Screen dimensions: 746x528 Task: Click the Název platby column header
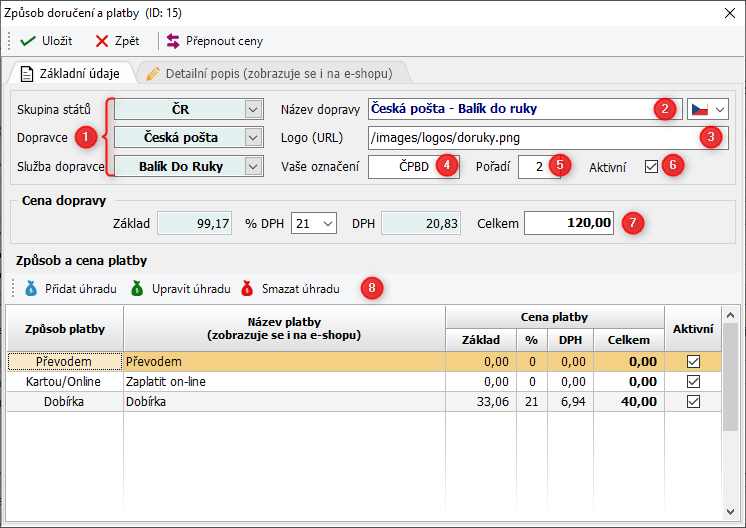click(284, 329)
